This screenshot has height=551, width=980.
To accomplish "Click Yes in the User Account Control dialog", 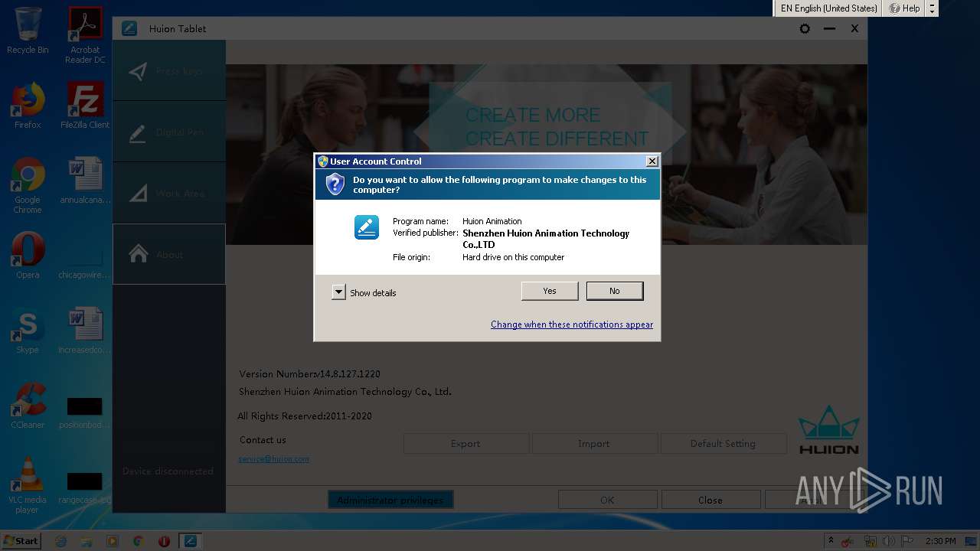I will [550, 291].
